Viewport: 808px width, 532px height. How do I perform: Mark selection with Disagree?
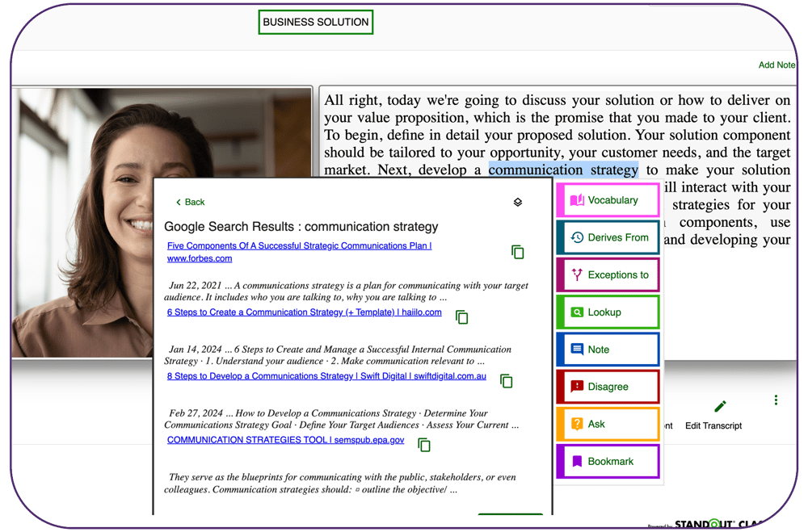[608, 387]
